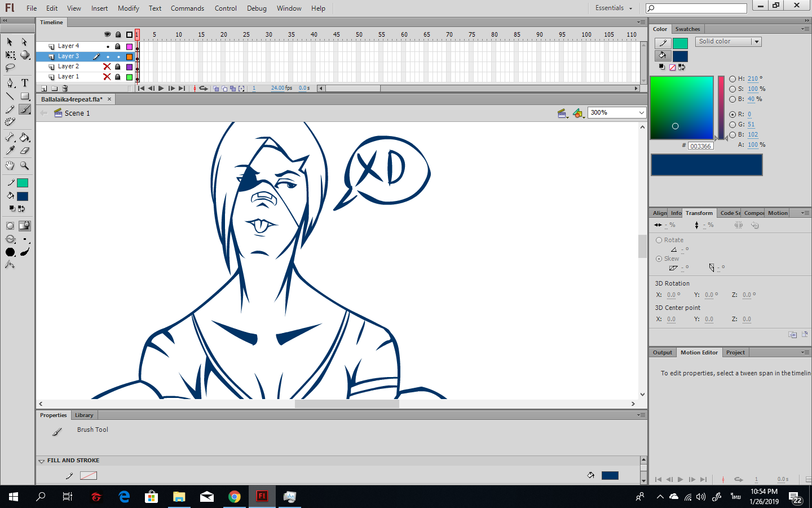Click the Edit Symbols icon above stage
The image size is (812, 508).
pyautogui.click(x=578, y=113)
